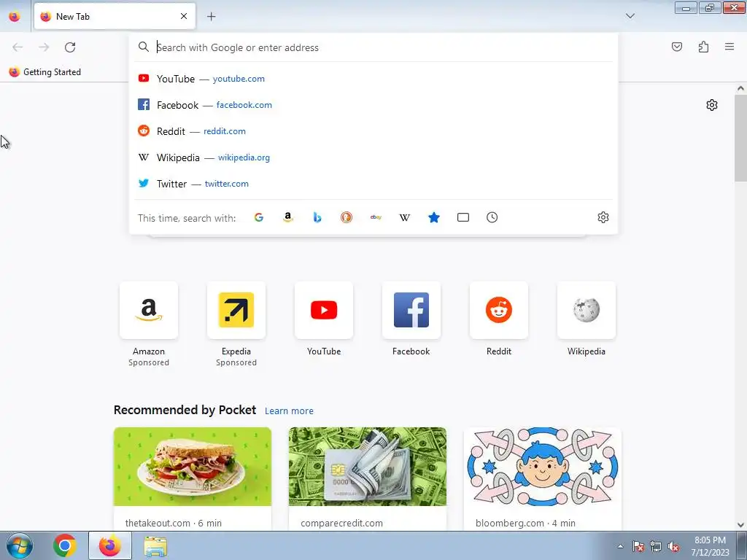
Task: Search this time with Google icon
Action: coord(259,217)
